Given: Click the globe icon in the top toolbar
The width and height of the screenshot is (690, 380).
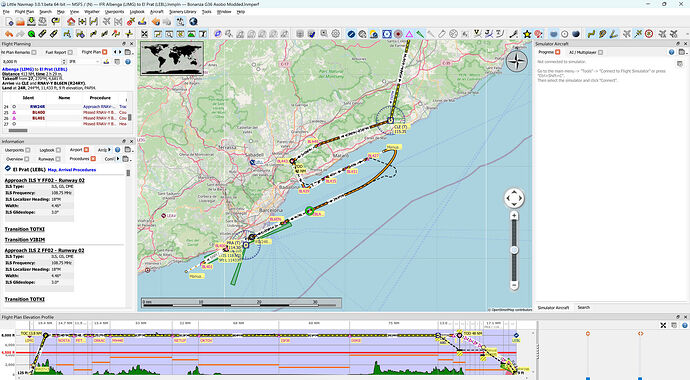Looking at the screenshot, I should tap(193, 21).
